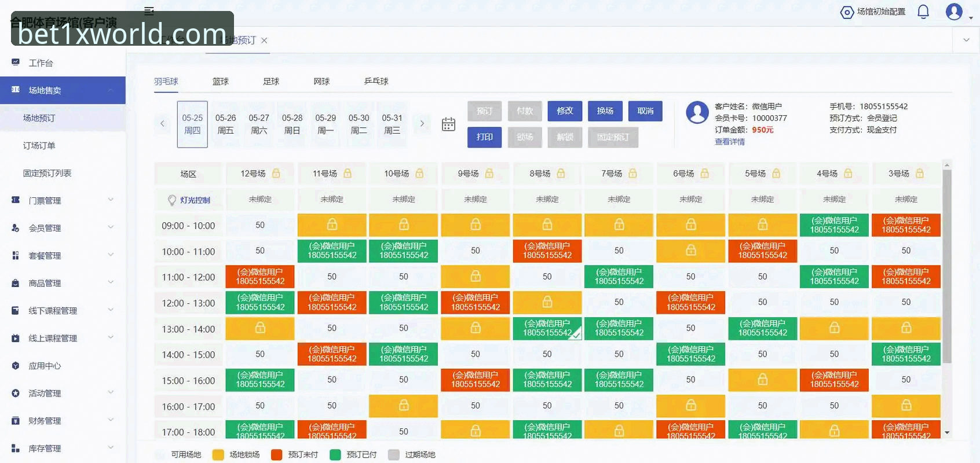
Task: Click the 修改 button
Action: 565,111
